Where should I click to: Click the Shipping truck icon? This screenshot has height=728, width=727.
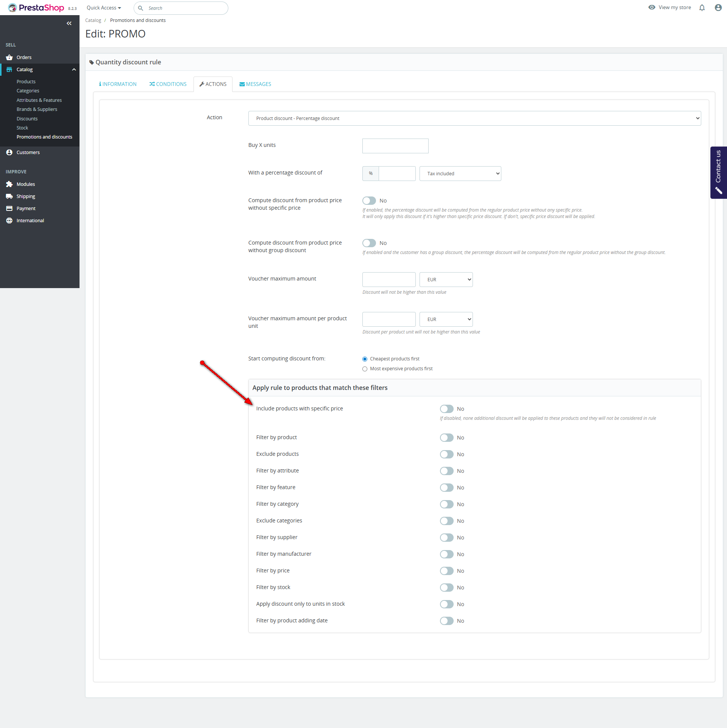point(9,196)
